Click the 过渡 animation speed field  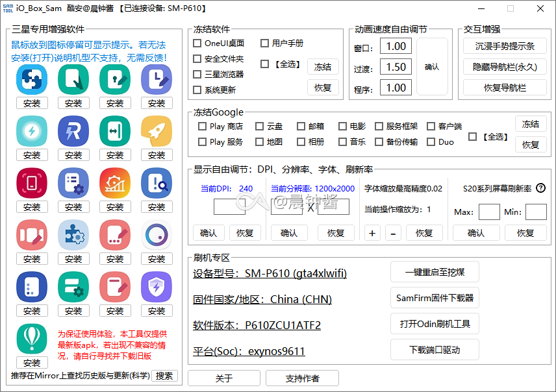[x=396, y=67]
